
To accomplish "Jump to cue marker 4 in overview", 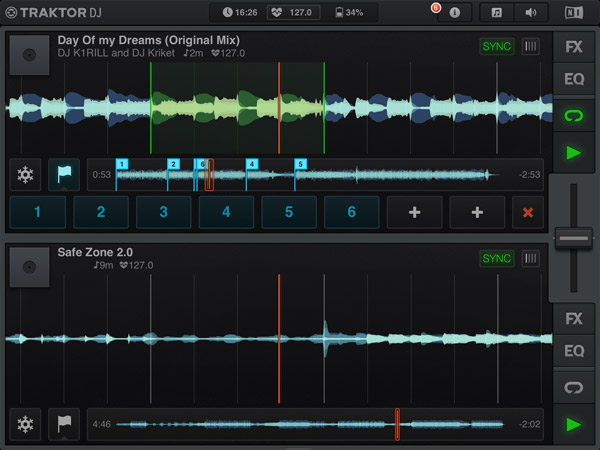I will (x=252, y=164).
